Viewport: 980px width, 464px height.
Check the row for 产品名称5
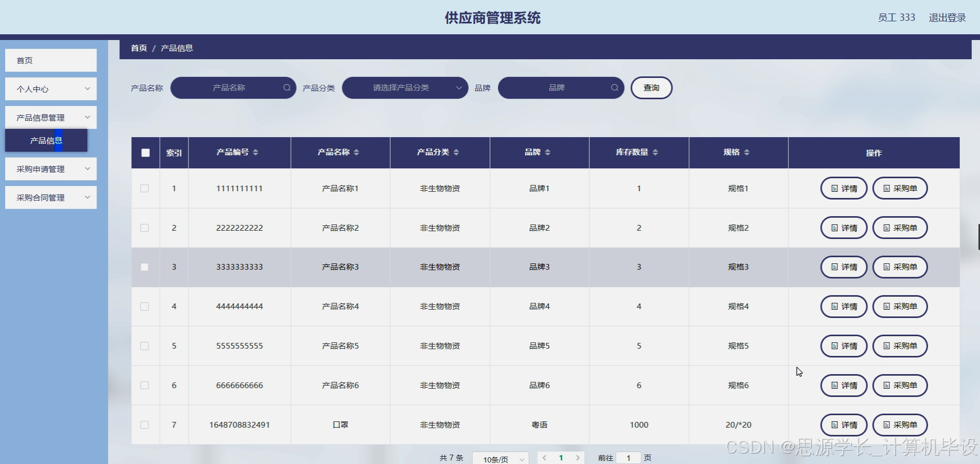(145, 346)
